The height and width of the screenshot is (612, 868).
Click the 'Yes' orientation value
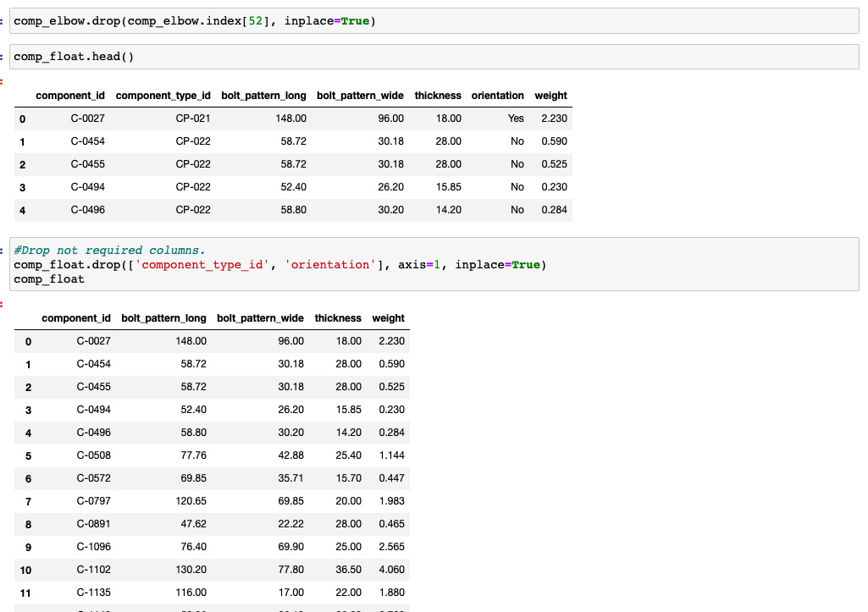(516, 119)
